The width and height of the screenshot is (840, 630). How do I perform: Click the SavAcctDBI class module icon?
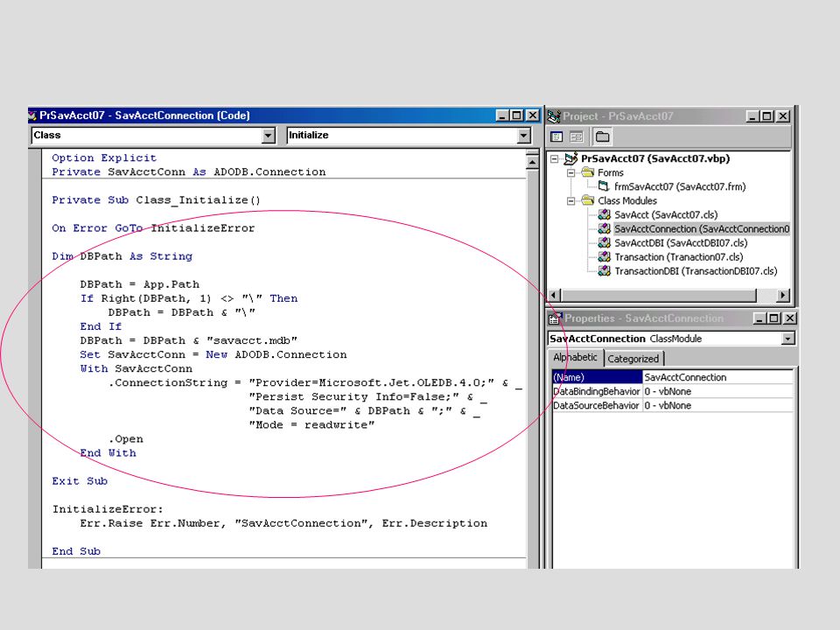[605, 242]
